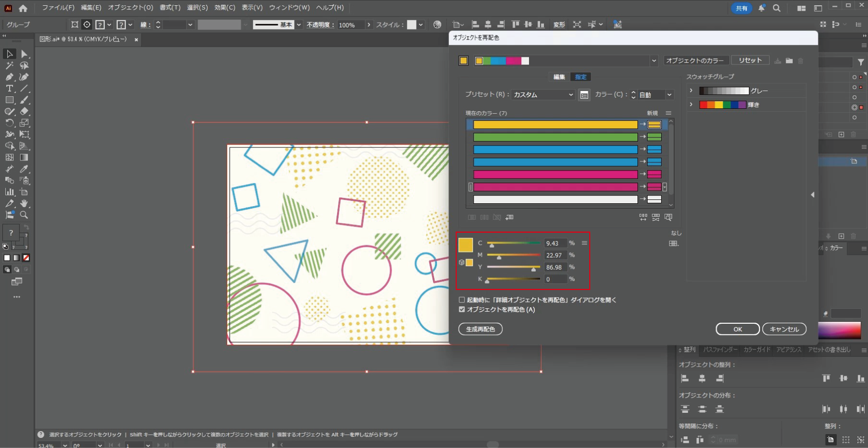The width and height of the screenshot is (868, 448).
Task: Click the swatch grid icon under なし
Action: [674, 243]
